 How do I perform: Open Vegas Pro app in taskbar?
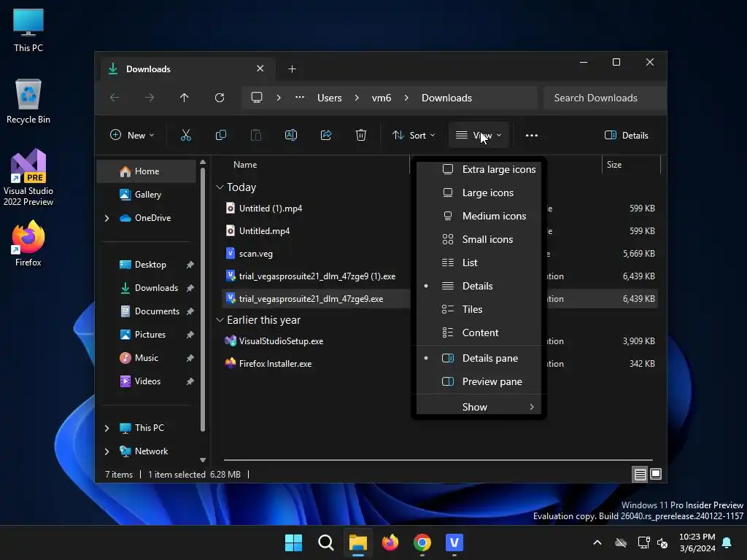pos(454,542)
